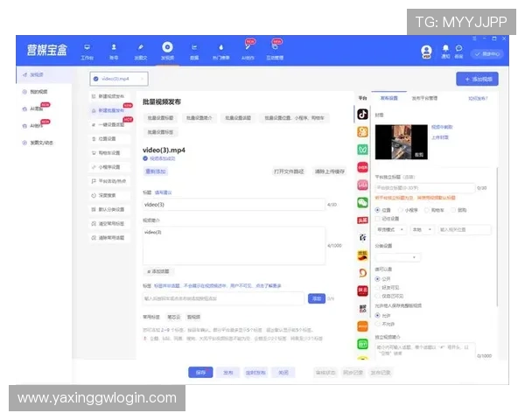Image resolution: width=525 pixels, height=420 pixels.
Task: Select the plain orange square platform icon
Action: [x=362, y=325]
